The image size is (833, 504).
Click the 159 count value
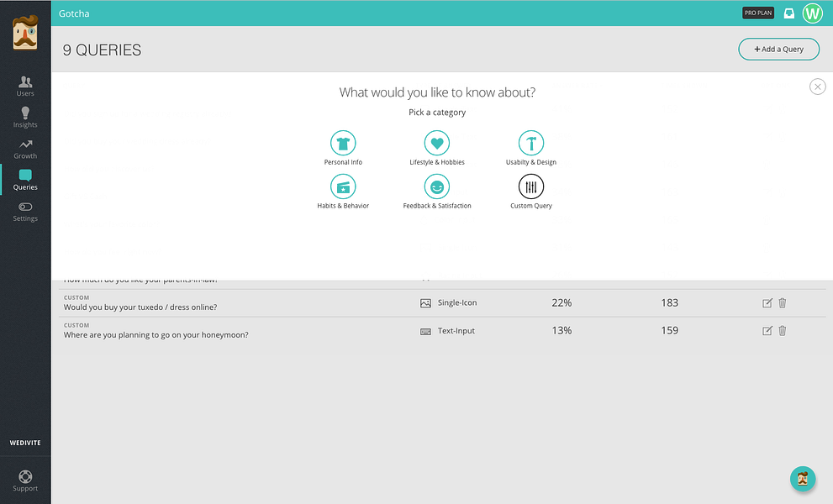pos(669,330)
